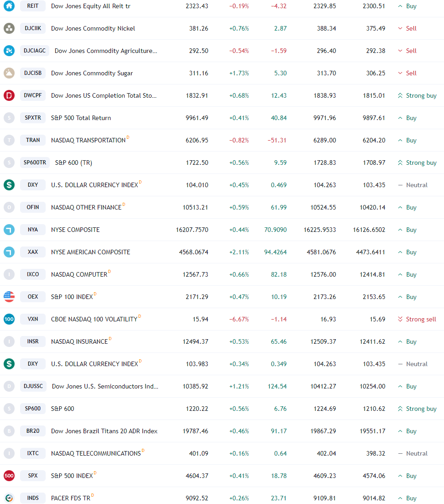Click the BR20 gray logo placeholder
Image resolution: width=444 pixels, height=504 pixels.
coord(9,431)
